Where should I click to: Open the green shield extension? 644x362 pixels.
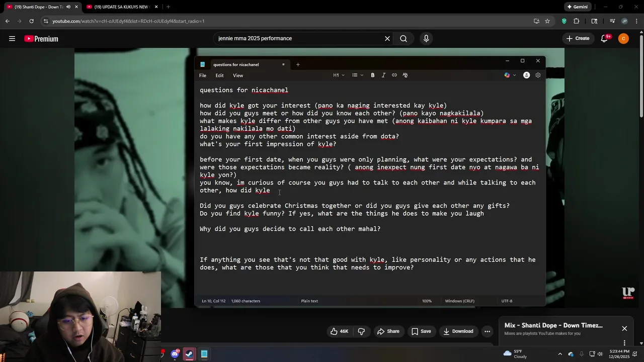(564, 21)
